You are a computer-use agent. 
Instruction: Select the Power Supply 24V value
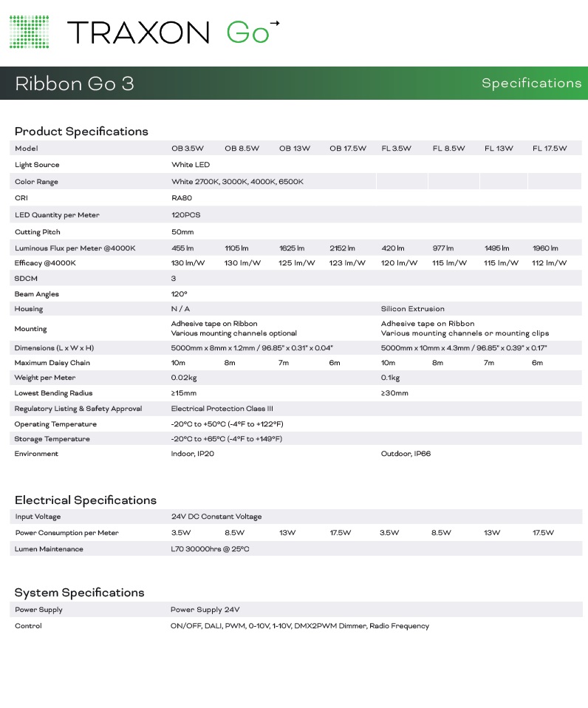tap(205, 610)
